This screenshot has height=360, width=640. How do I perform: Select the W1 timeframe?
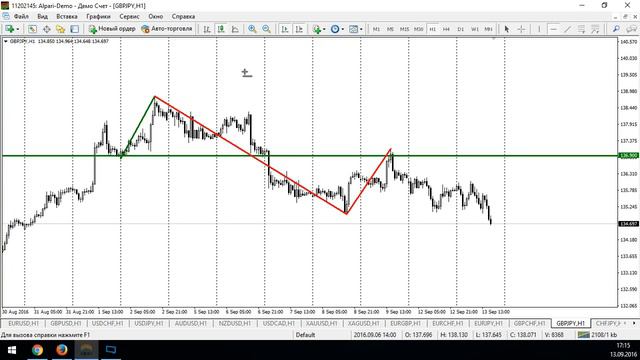tap(475, 29)
